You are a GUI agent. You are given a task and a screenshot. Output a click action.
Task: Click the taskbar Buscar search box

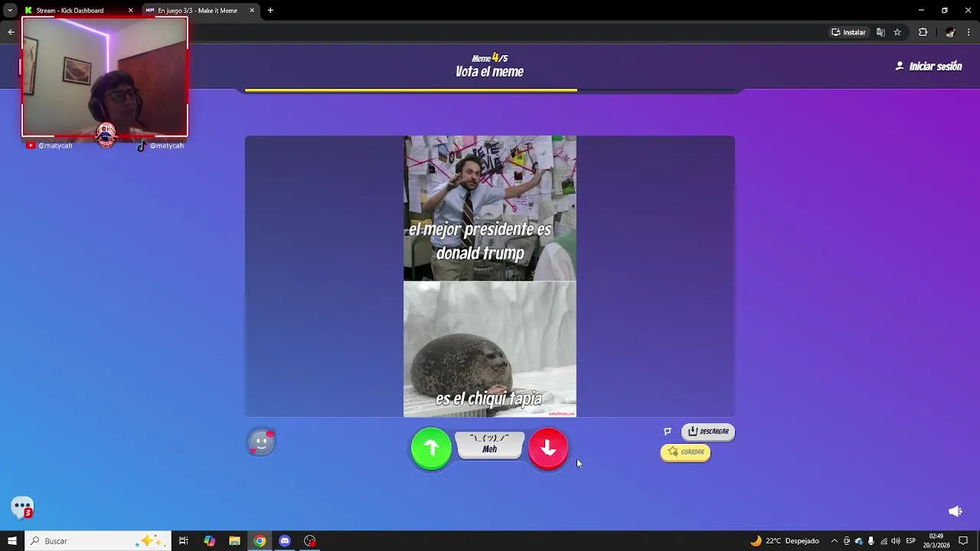pyautogui.click(x=98, y=541)
